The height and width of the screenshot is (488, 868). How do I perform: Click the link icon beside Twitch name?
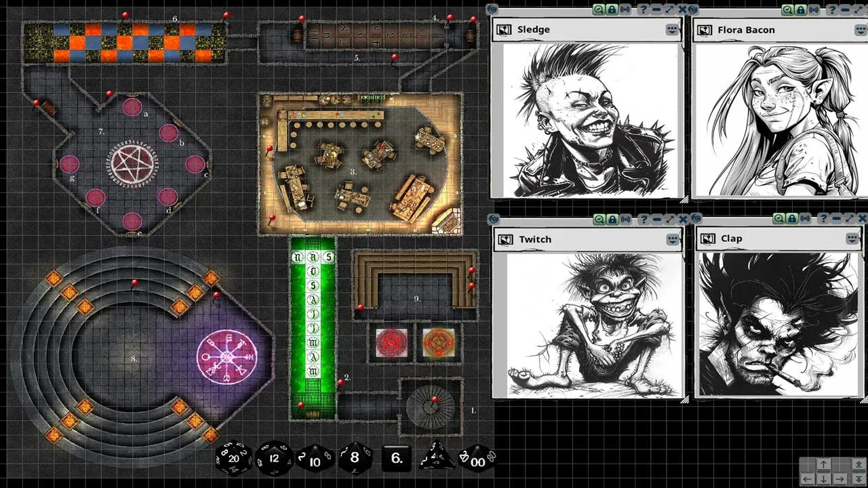click(505, 239)
